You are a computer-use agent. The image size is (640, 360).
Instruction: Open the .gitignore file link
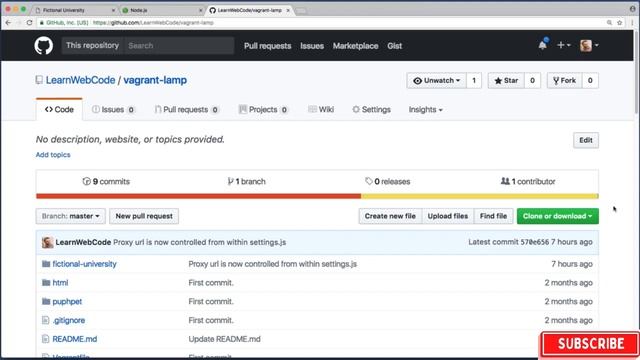click(69, 320)
